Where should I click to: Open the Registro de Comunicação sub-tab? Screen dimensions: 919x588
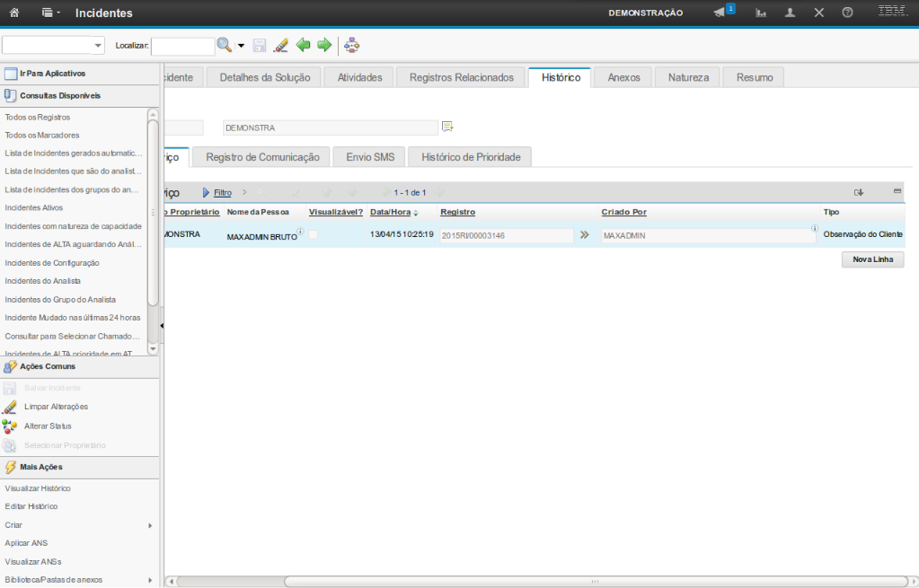[262, 157]
